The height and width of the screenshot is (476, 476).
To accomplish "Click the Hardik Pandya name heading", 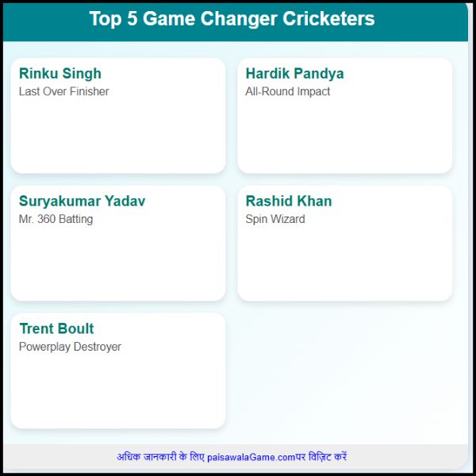I will click(x=294, y=74).
